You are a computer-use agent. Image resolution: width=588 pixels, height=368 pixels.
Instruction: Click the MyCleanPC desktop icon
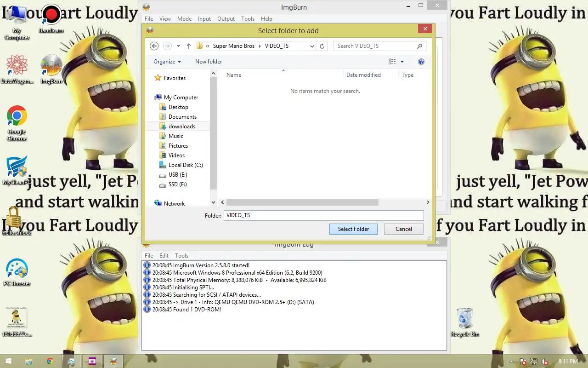(17, 171)
